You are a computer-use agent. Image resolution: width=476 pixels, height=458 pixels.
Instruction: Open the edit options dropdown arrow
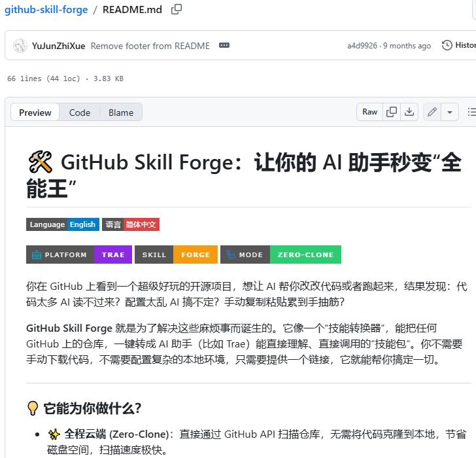click(x=450, y=112)
